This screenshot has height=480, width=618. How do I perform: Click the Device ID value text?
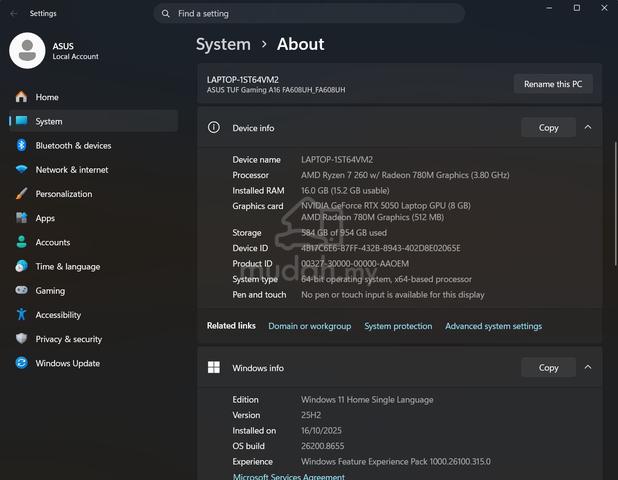point(381,248)
